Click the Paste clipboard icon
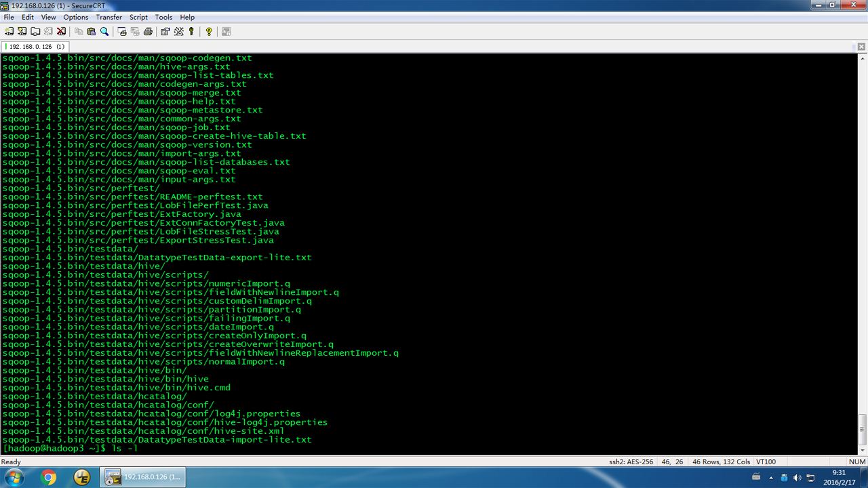The image size is (868, 488). point(92,31)
